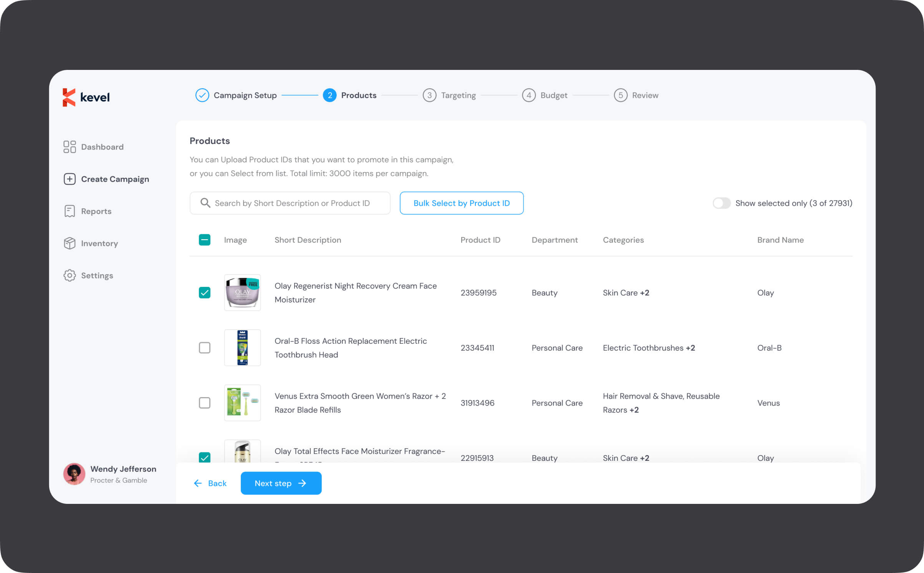Uncheck the Olay Regenerist Night Recovery product
This screenshot has width=924, height=573.
pyautogui.click(x=205, y=293)
